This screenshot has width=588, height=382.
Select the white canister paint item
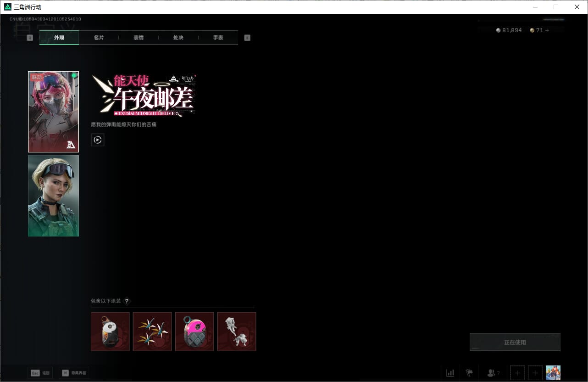pyautogui.click(x=110, y=331)
